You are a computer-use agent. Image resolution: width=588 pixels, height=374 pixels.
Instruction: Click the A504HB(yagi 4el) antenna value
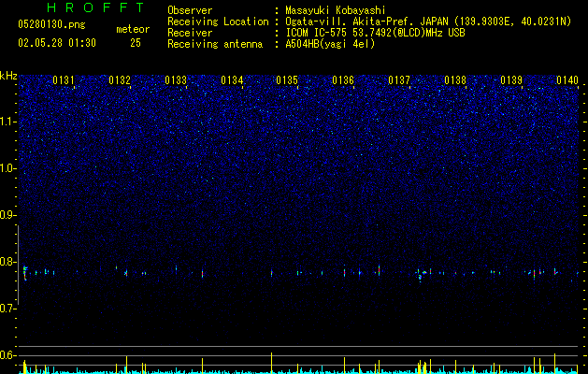(330, 44)
